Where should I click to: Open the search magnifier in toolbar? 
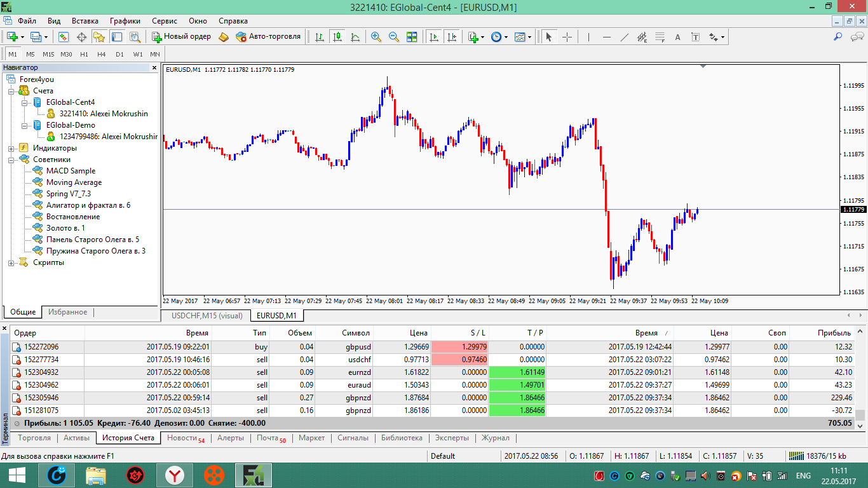pyautogui.click(x=838, y=37)
